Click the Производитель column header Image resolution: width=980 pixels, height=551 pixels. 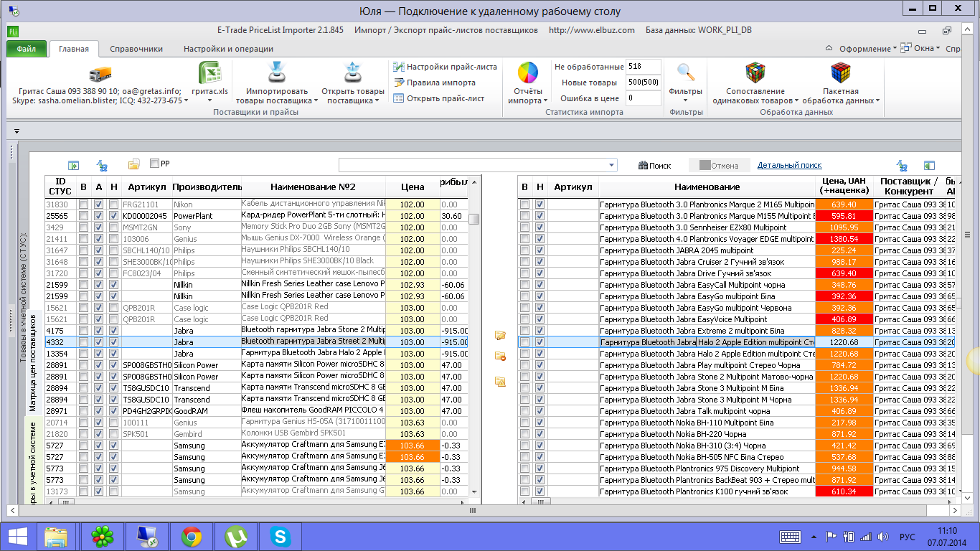(x=207, y=187)
